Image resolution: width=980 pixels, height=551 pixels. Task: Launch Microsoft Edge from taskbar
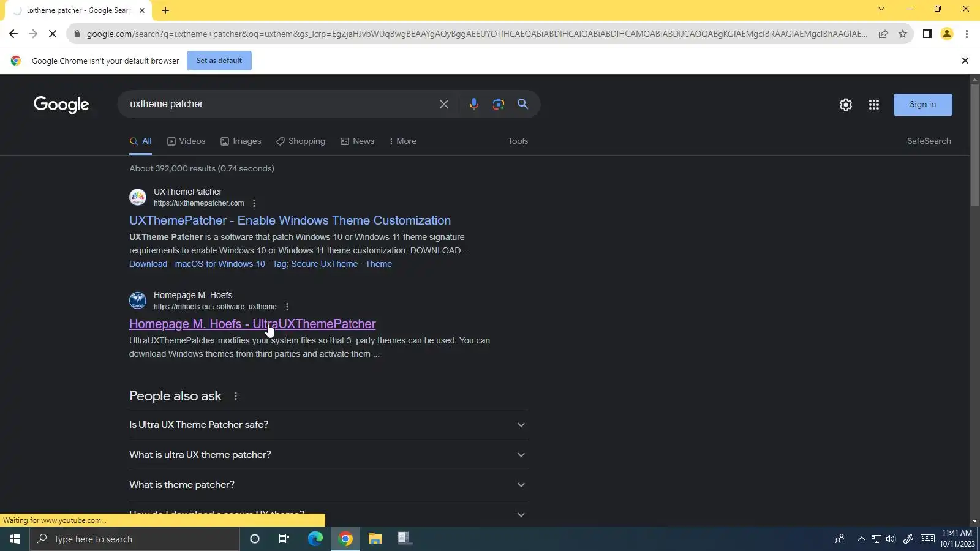pos(315,539)
